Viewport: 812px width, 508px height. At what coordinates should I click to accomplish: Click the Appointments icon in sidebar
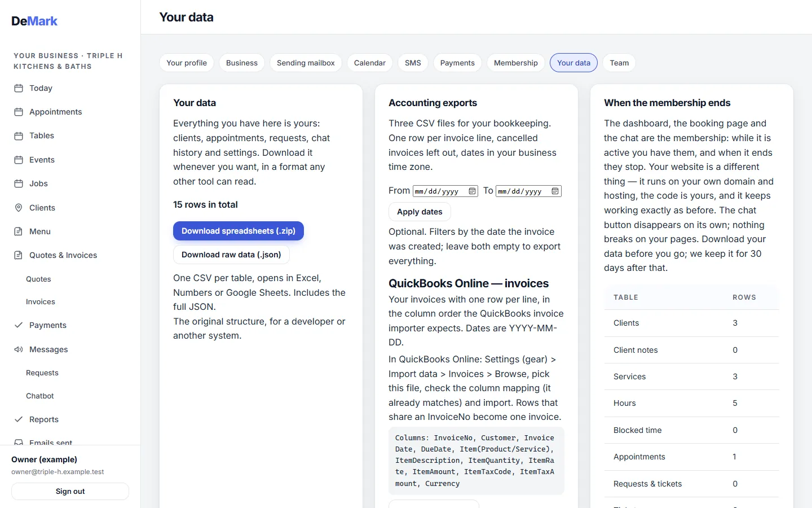(19, 112)
